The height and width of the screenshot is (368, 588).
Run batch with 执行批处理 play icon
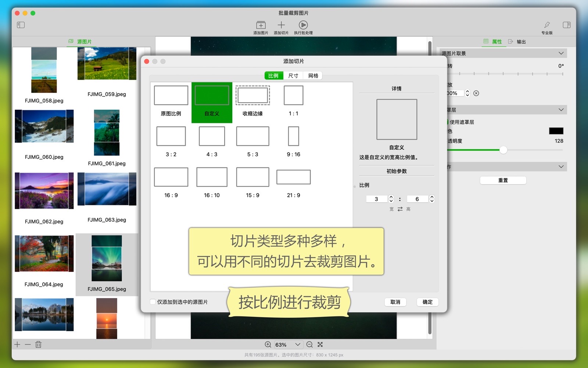point(303,25)
